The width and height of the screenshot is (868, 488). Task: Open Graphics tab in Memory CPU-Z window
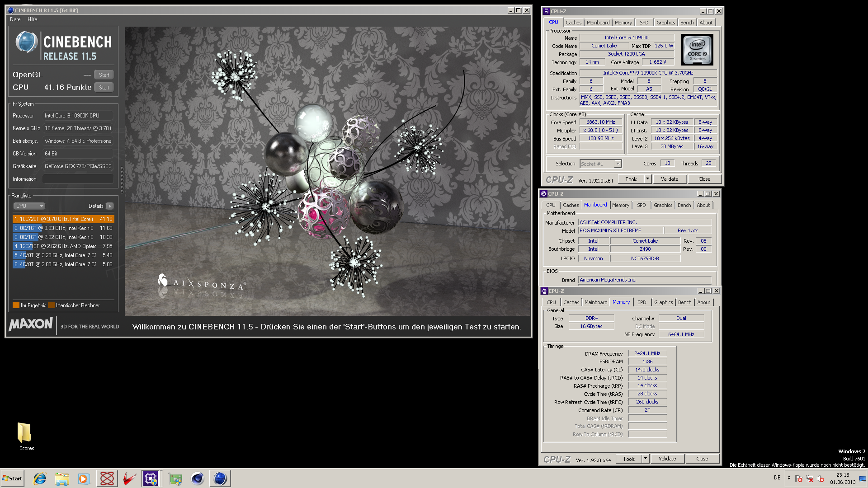663,302
